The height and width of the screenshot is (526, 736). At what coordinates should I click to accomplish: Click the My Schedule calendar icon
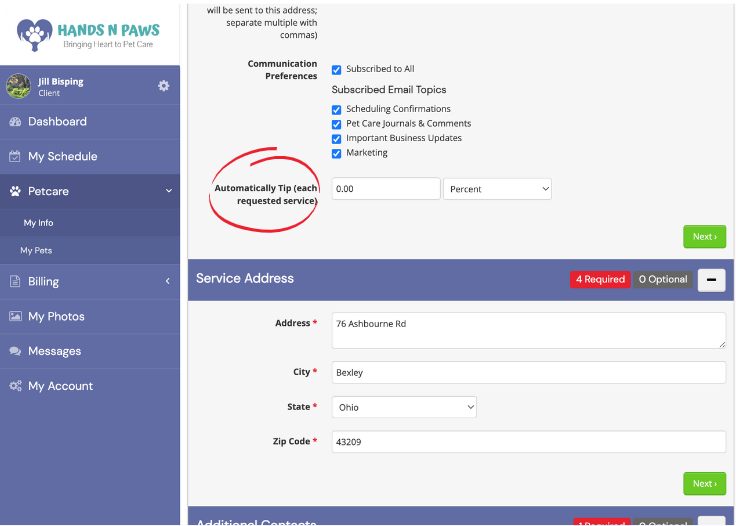[x=15, y=157]
